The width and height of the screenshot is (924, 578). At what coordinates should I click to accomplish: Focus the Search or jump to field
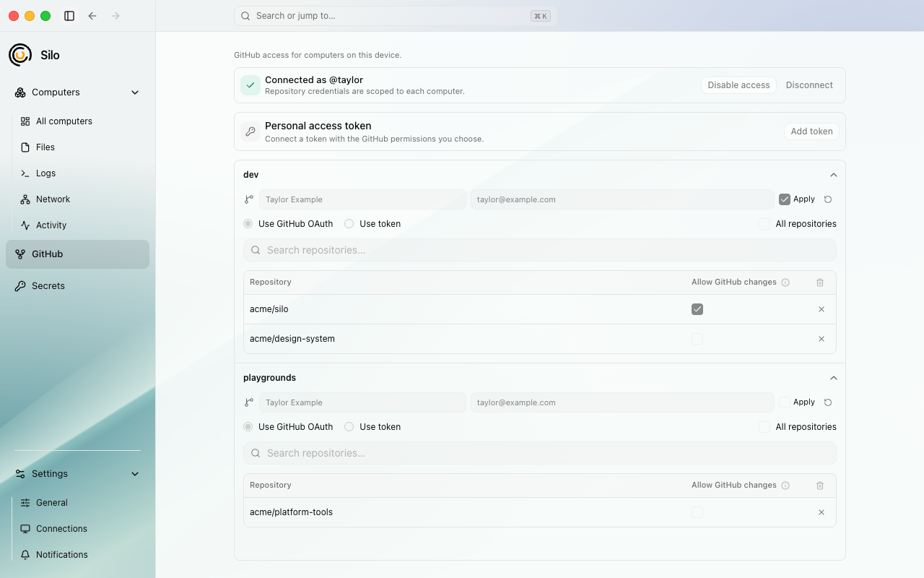[396, 16]
